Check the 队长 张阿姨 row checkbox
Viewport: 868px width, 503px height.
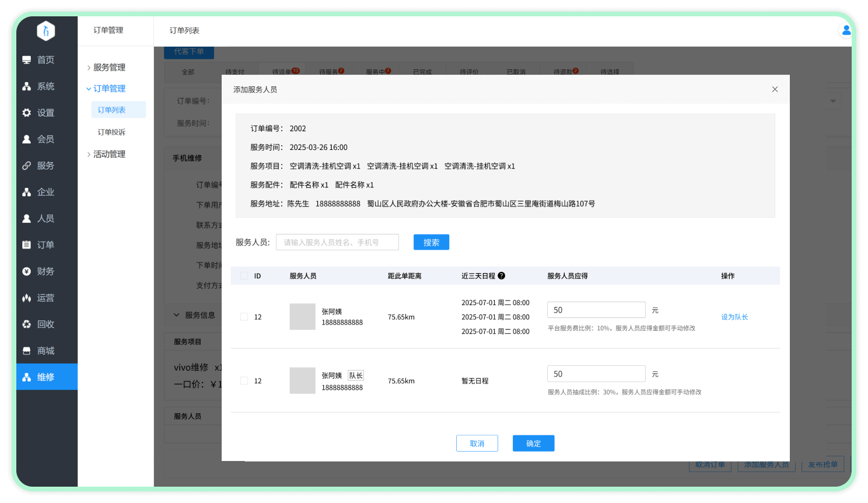(x=244, y=381)
